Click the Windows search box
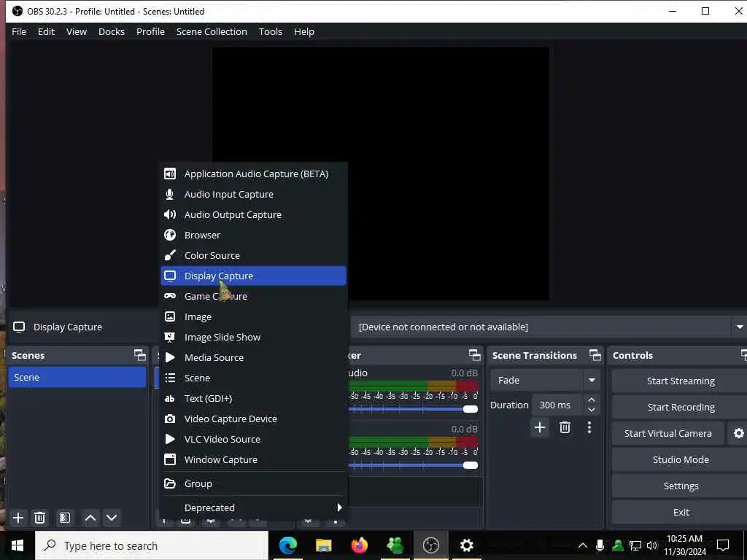This screenshot has height=560, width=747. 152,545
